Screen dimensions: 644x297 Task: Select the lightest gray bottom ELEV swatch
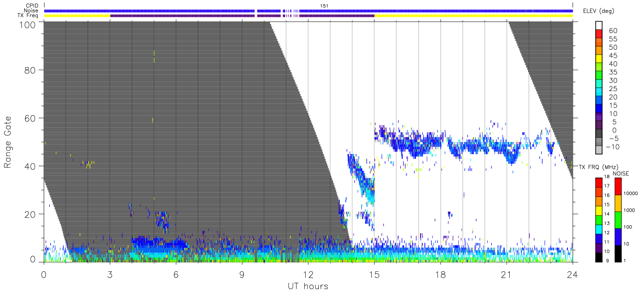tap(600, 150)
